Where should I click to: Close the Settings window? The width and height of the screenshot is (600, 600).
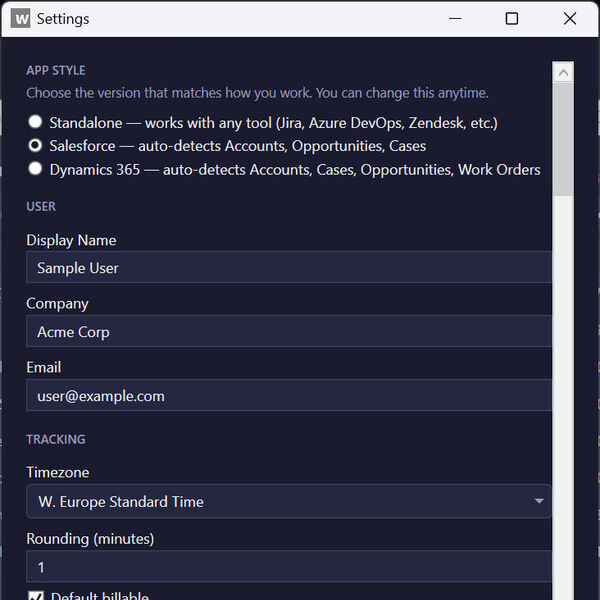click(570, 18)
